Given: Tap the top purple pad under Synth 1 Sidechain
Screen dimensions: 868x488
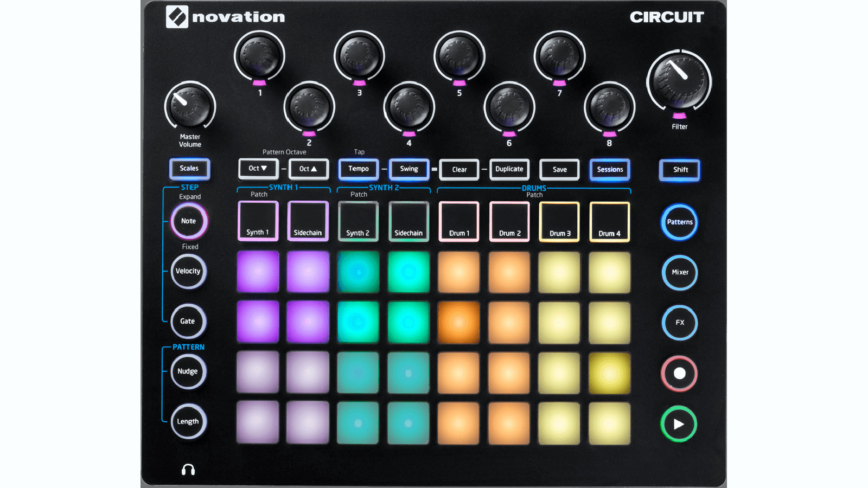Looking at the screenshot, I should coord(308,272).
